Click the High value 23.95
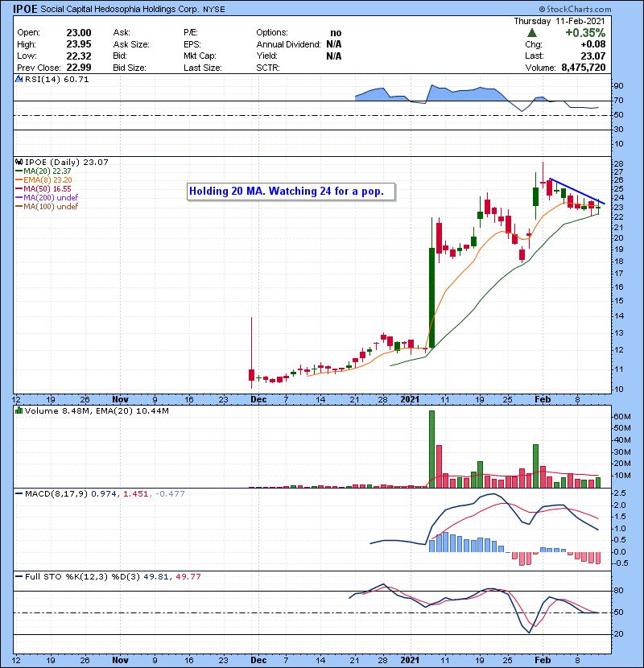Image resolution: width=644 pixels, height=668 pixels. 79,44
